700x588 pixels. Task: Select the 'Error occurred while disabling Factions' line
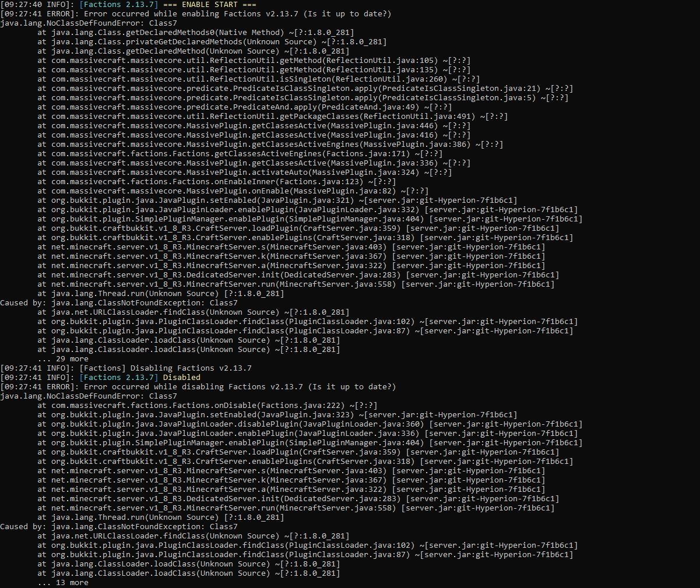coord(198,386)
